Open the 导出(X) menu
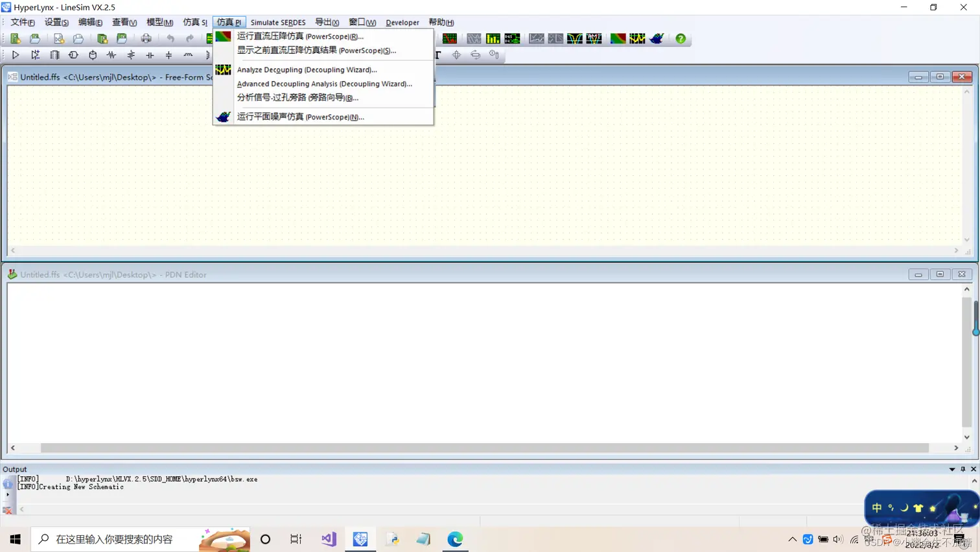980x552 pixels. point(327,22)
